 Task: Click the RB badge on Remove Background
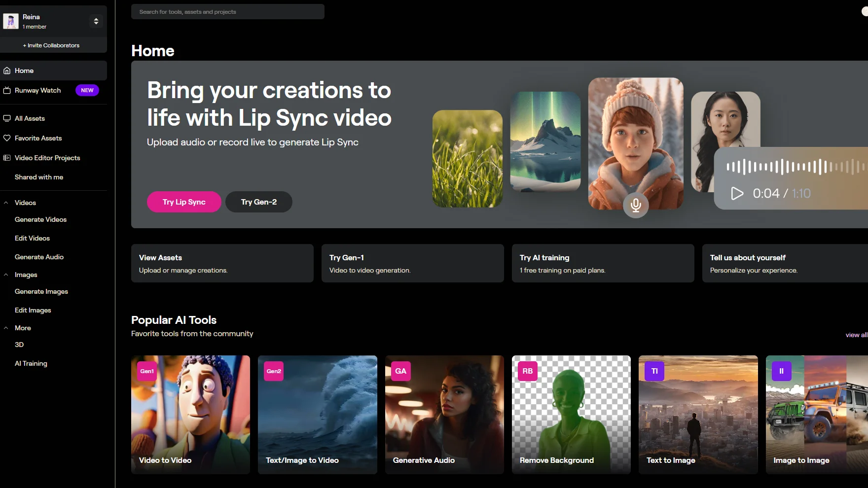click(x=528, y=371)
